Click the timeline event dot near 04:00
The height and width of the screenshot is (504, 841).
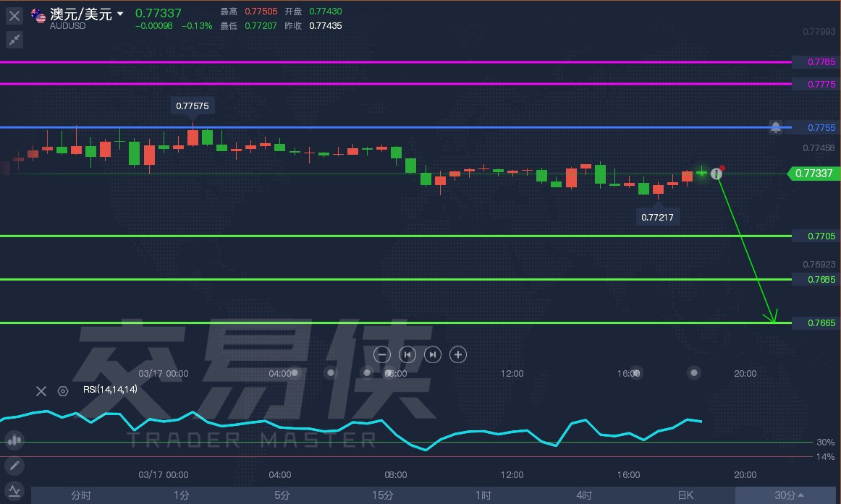tap(295, 373)
